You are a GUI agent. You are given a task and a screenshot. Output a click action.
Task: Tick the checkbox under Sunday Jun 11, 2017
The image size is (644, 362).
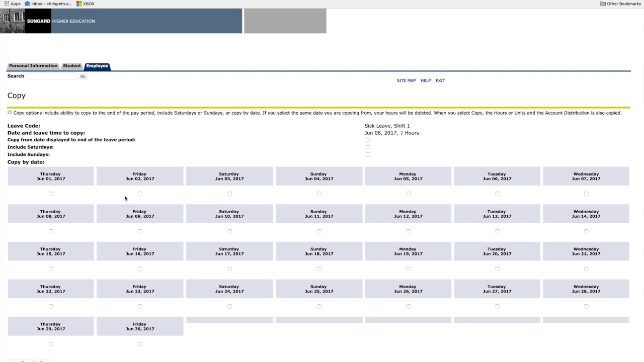[319, 231]
